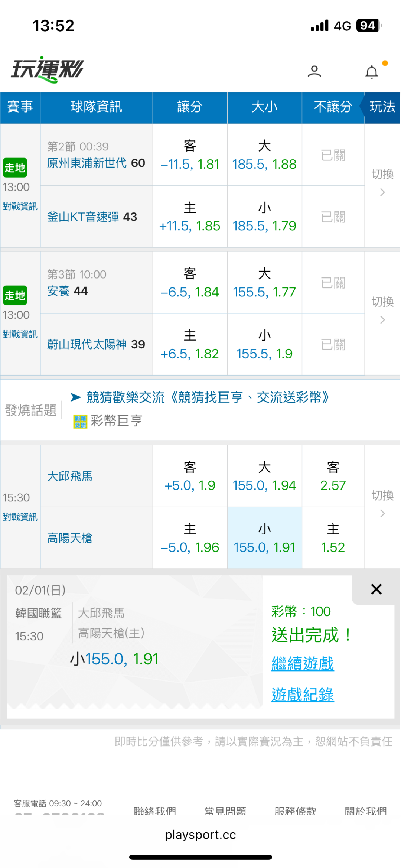Select the 讓分 column header

click(190, 107)
